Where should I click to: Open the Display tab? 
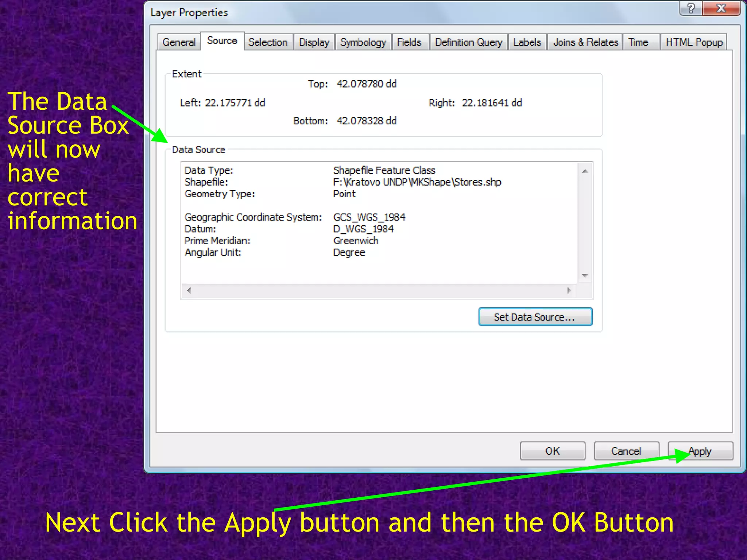click(314, 42)
